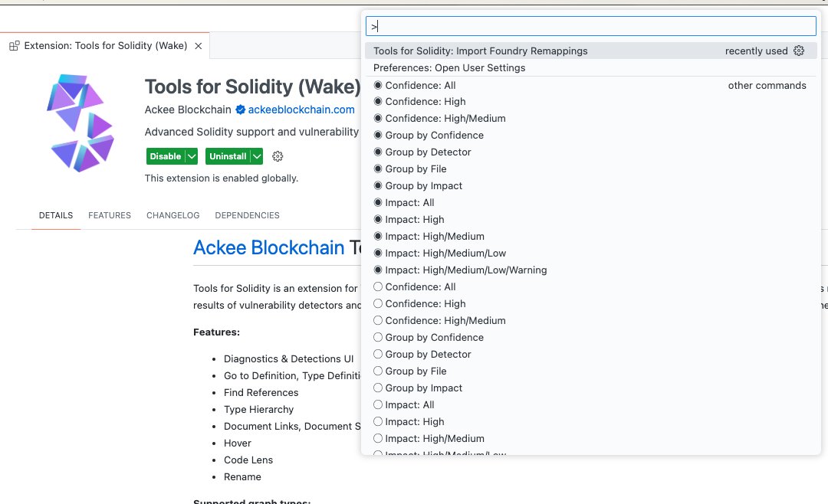Choose Impact: High/Medium/Low/Warning command
Viewport: 828px width, 504px height.
click(591, 270)
